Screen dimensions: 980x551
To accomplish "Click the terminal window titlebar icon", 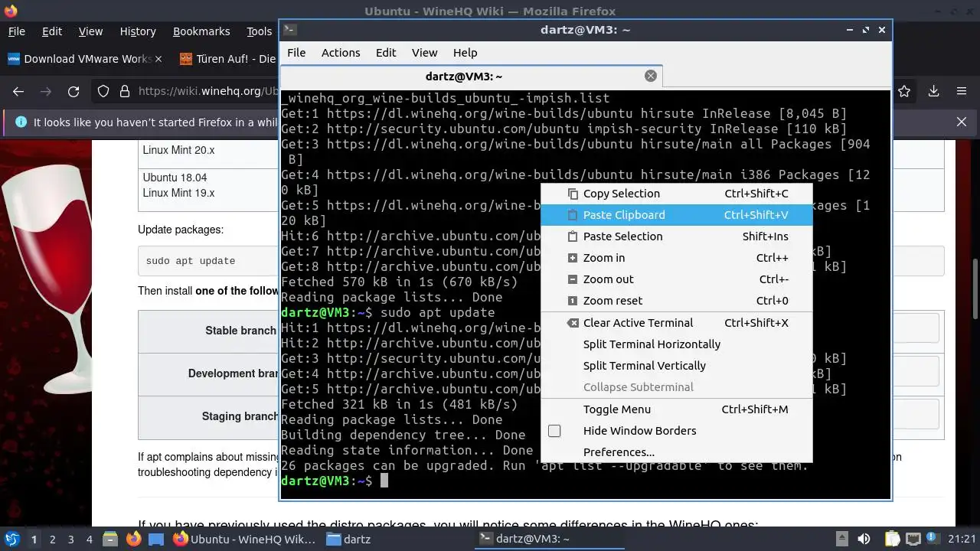I will [290, 30].
